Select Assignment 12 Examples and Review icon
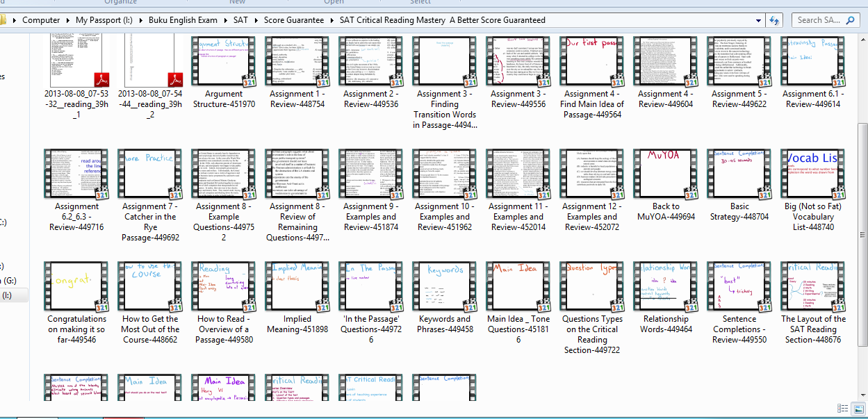This screenshot has height=419, width=868. (x=592, y=174)
